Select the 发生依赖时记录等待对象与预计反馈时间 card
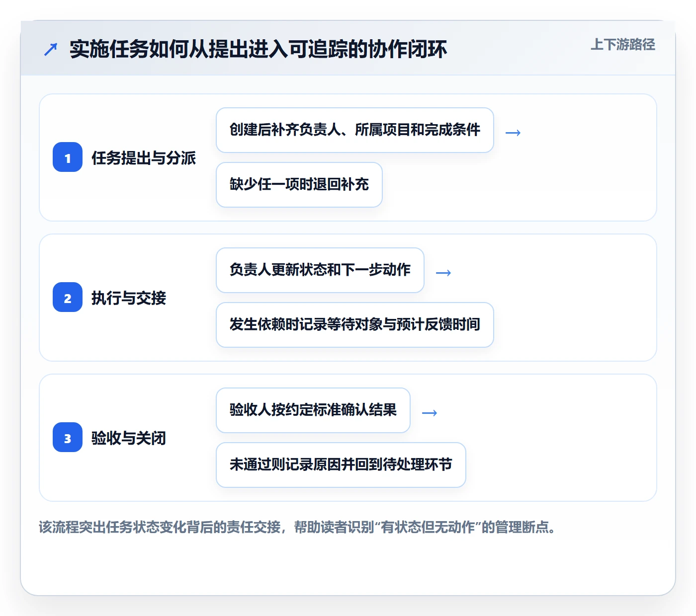 (355, 325)
